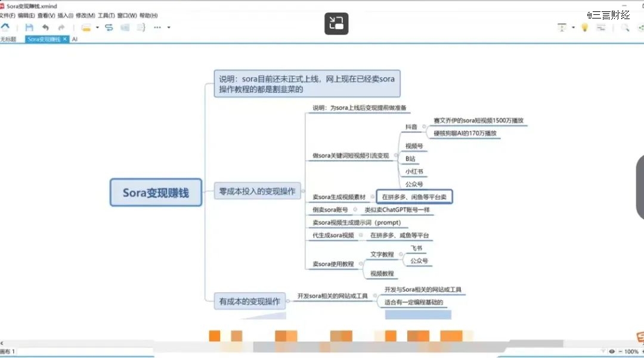Close the Sora变现赚钱 tab
This screenshot has height=358, width=644.
(64, 39)
